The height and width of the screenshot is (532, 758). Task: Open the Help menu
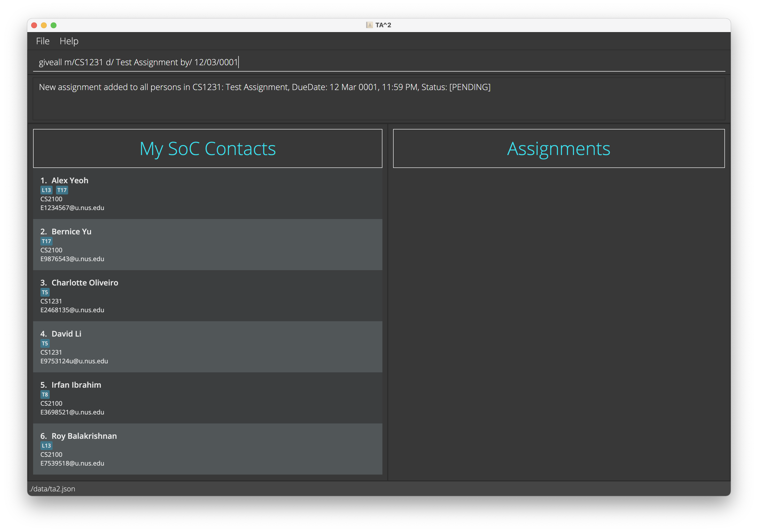click(69, 41)
